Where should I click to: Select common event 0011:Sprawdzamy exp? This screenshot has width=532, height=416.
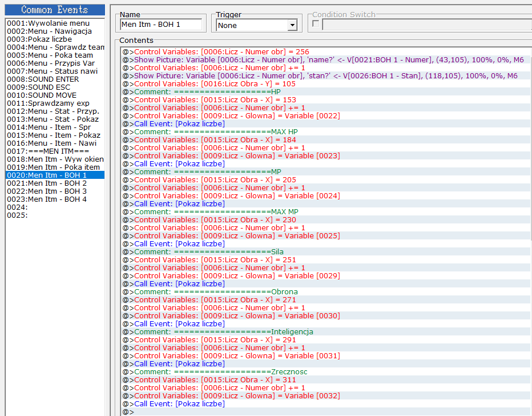(x=55, y=103)
